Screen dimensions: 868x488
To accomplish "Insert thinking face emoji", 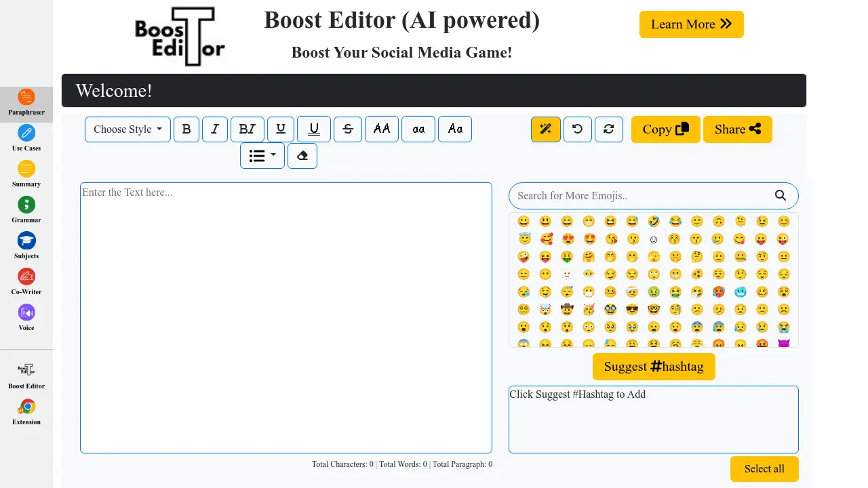I will [x=697, y=257].
